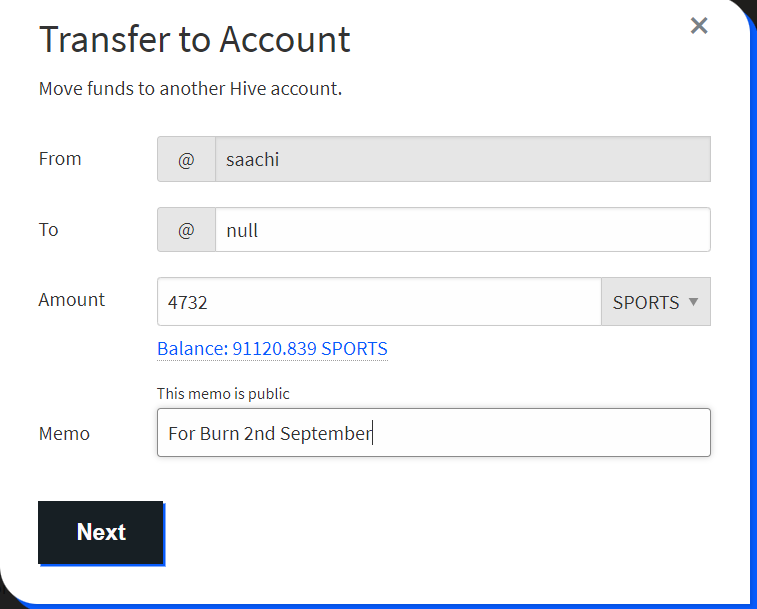Place cursor after September in the memo
Screen dimensions: 757x609
pos(373,433)
